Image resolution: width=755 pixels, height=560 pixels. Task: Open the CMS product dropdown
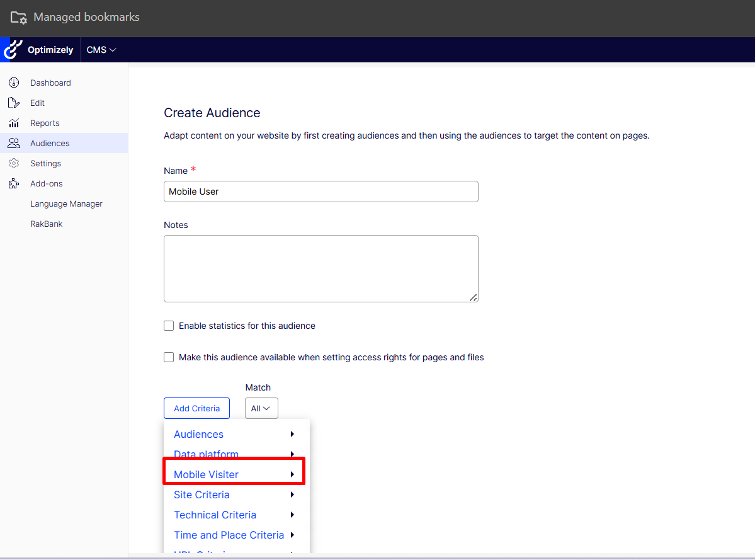pyautogui.click(x=101, y=50)
